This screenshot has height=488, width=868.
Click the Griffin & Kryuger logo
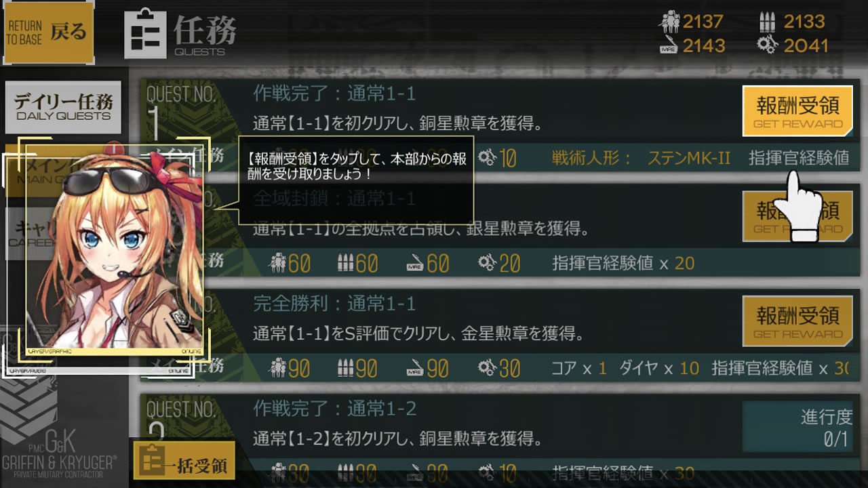coord(59,453)
